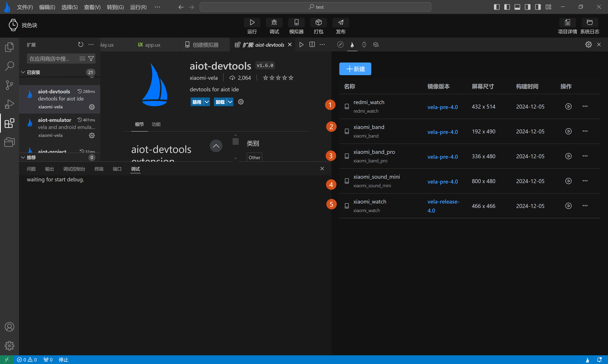Click the extension marketplace search field
608x364 pixels.
point(51,59)
